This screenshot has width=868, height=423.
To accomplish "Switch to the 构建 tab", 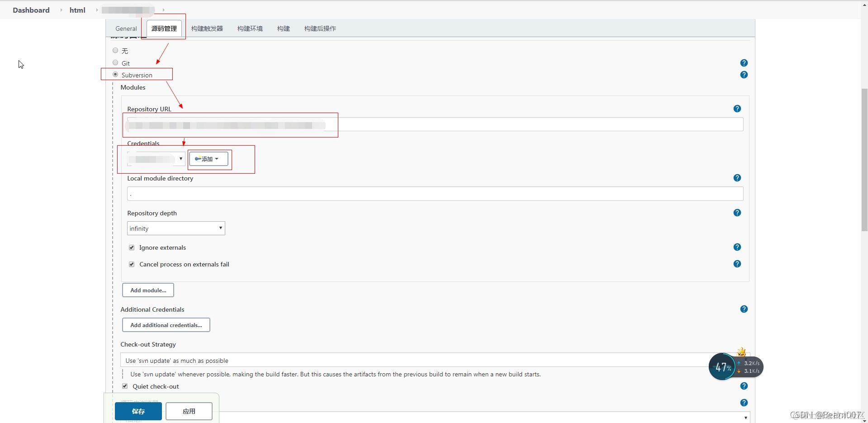I will pyautogui.click(x=283, y=29).
